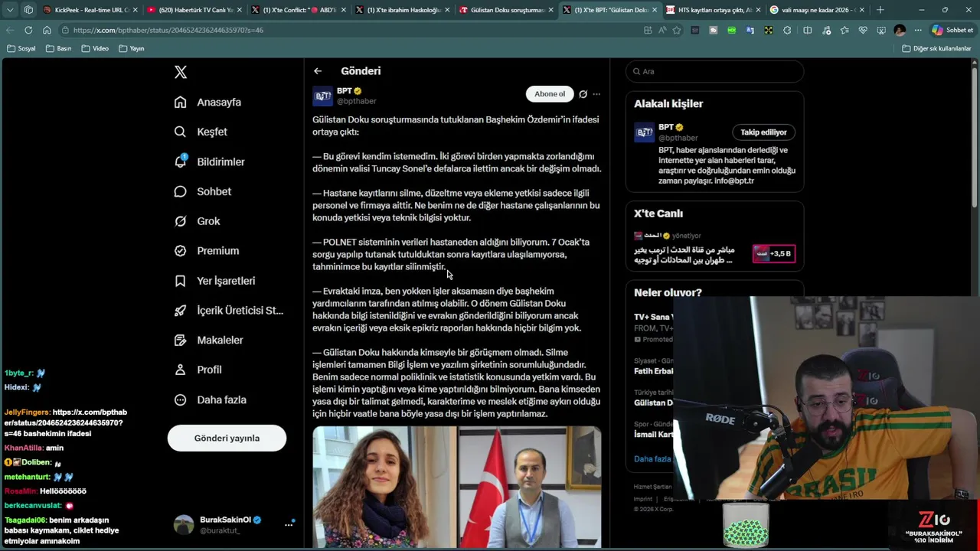This screenshot has height=551, width=980.
Task: Open post three-dot more options
Action: point(596,94)
